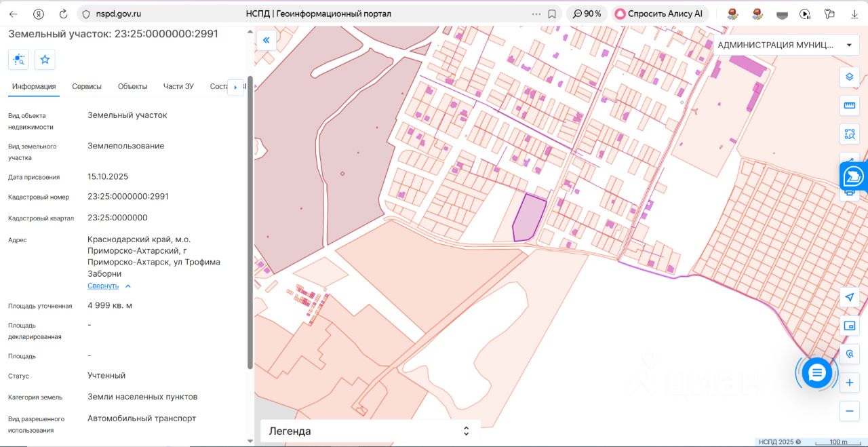
Task: Click the chevron next to Свернуть
Action: coord(128,286)
